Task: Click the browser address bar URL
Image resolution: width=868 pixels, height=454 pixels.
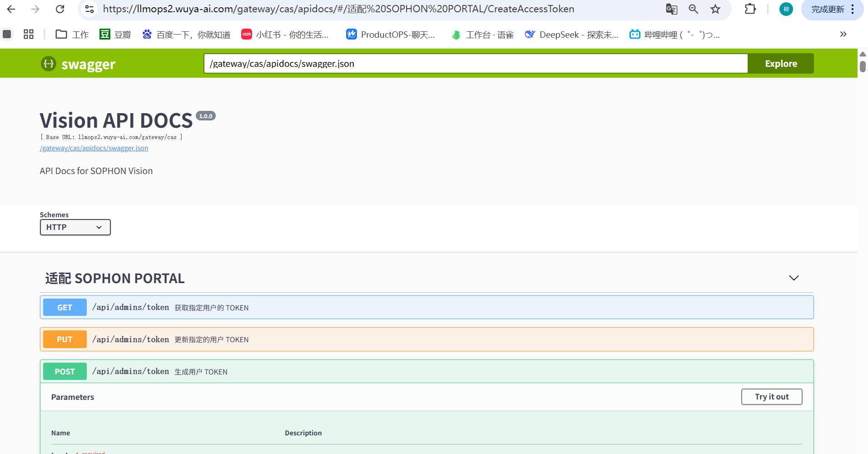Action: 338,9
